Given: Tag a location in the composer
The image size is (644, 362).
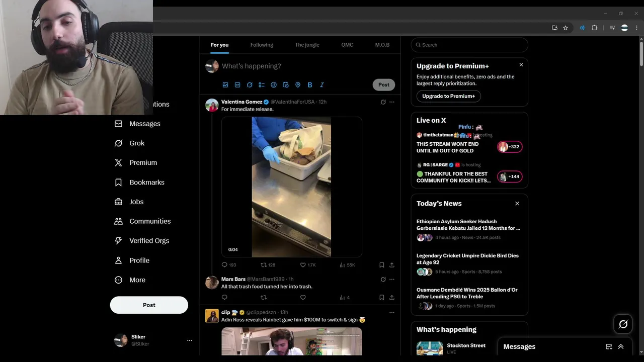Looking at the screenshot, I should 298,85.
